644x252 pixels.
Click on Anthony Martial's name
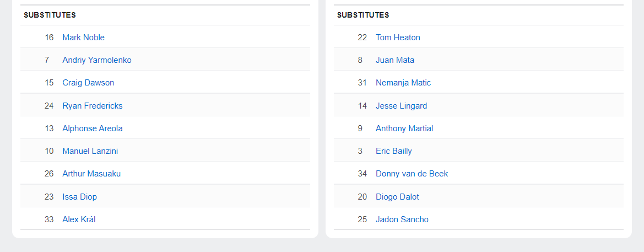click(404, 128)
